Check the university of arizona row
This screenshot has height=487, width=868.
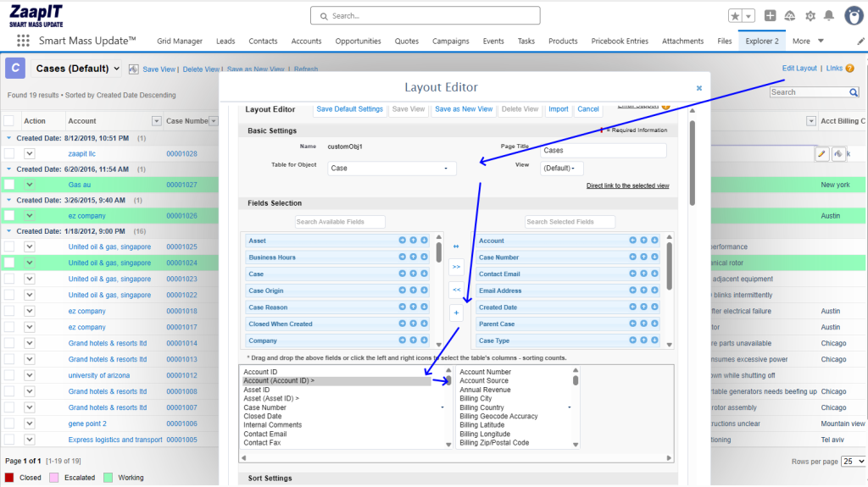pyautogui.click(x=9, y=375)
